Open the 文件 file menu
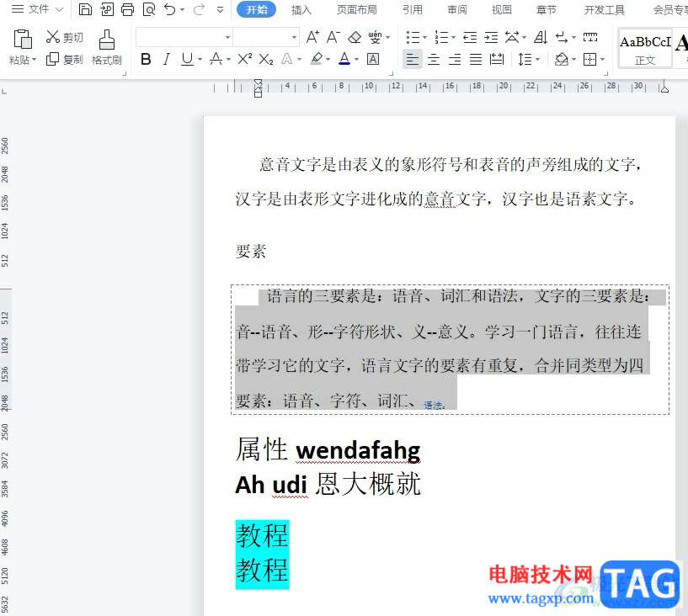Image resolution: width=688 pixels, height=616 pixels. tap(38, 9)
